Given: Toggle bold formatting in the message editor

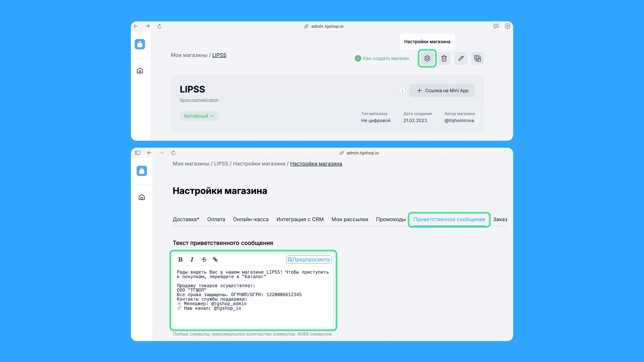Looking at the screenshot, I should click(x=181, y=260).
